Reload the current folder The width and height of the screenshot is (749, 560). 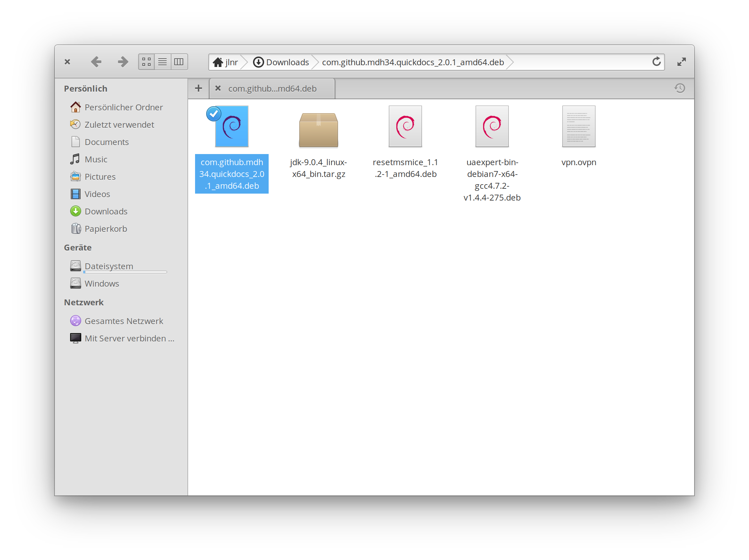coord(657,62)
